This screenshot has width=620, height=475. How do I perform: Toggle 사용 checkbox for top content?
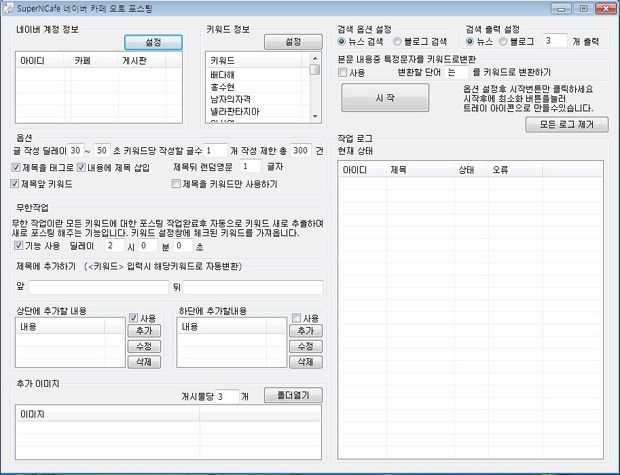[x=134, y=318]
